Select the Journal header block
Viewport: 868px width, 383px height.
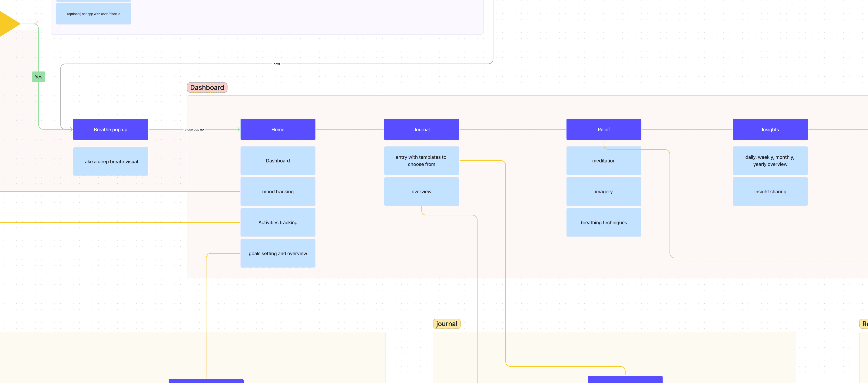[421, 129]
